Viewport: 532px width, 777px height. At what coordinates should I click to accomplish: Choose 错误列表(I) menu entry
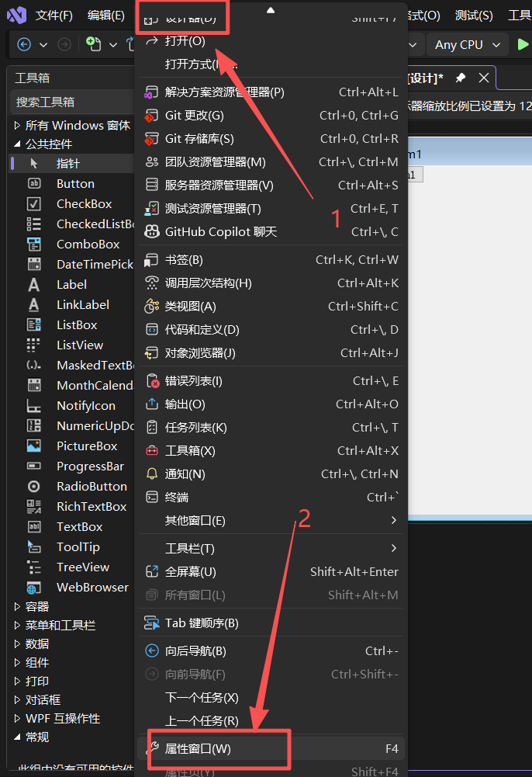(271, 381)
